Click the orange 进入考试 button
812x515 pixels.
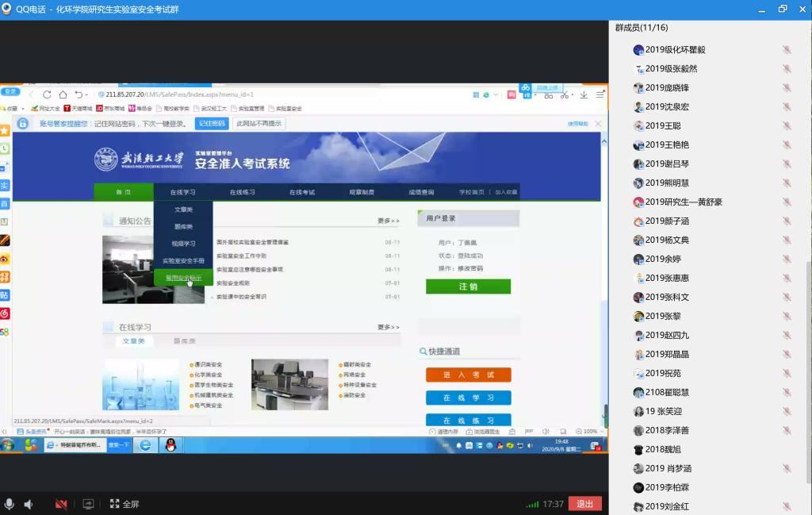point(468,375)
